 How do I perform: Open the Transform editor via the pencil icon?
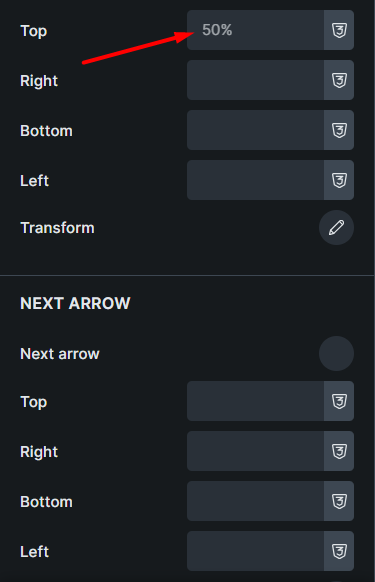point(336,228)
